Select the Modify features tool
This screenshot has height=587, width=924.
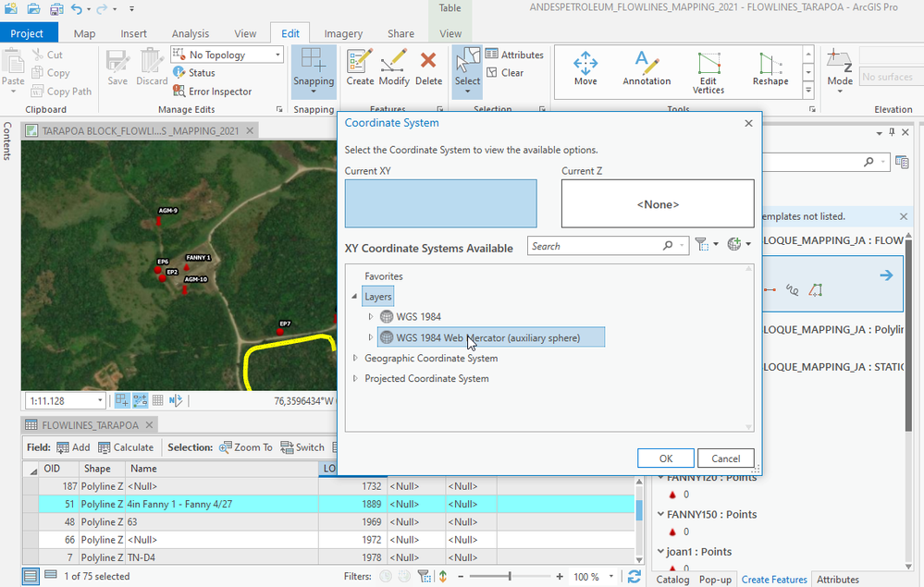coord(394,67)
